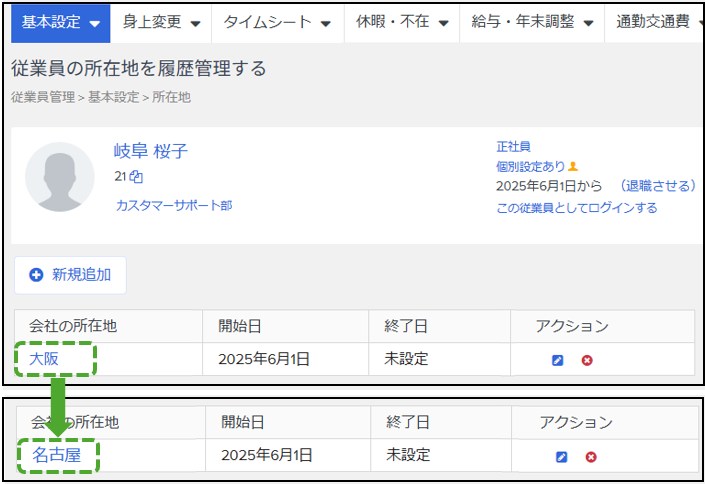Expand the 身上変更 dropdown menu
Viewport: 705px width, 484px height.
click(x=161, y=22)
